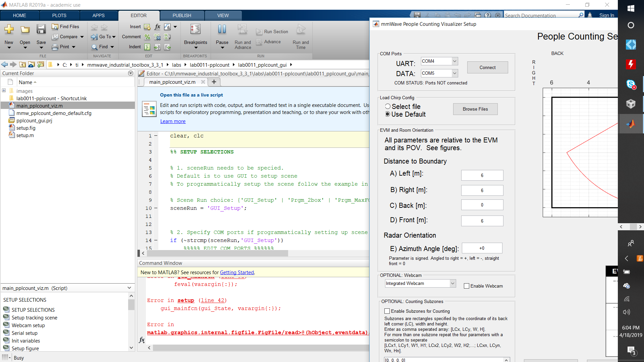This screenshot has height=362, width=644.
Task: Open the Compare files tool
Action: tap(65, 37)
